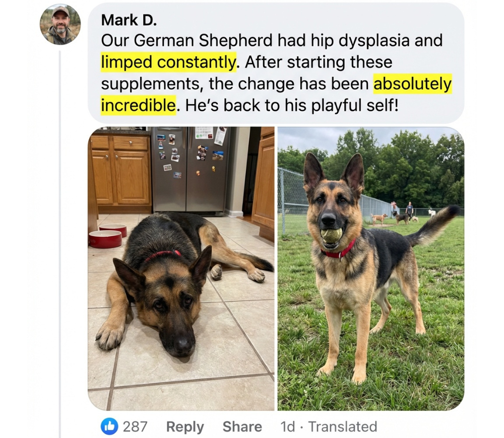Open the photo of dog lying on kitchen floor
Viewport: 504px width, 438px height.
pyautogui.click(x=181, y=268)
